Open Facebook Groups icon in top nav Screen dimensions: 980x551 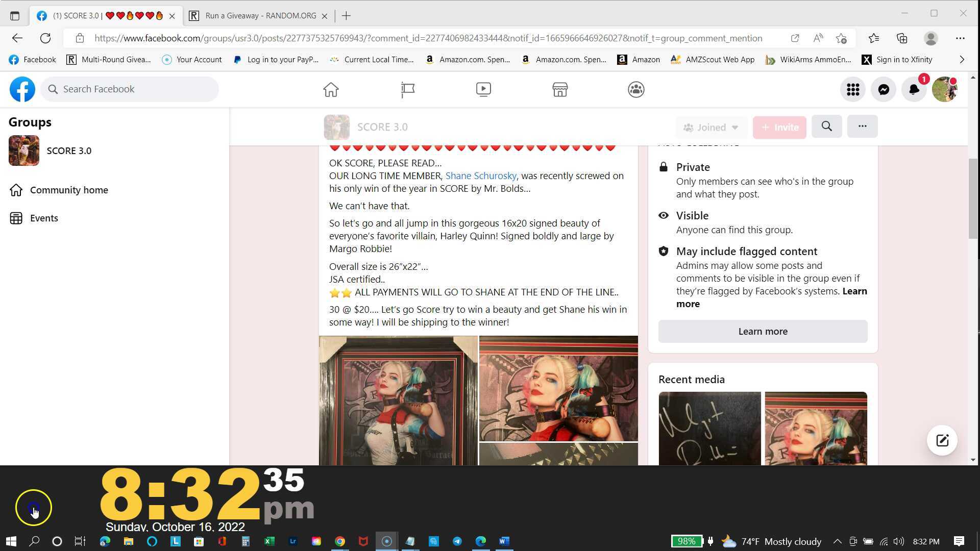coord(636,89)
